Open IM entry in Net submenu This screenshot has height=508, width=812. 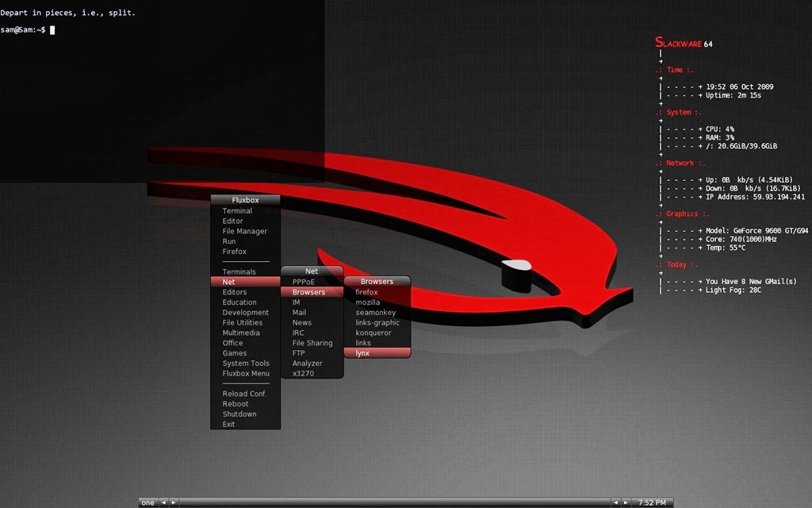[x=312, y=302]
